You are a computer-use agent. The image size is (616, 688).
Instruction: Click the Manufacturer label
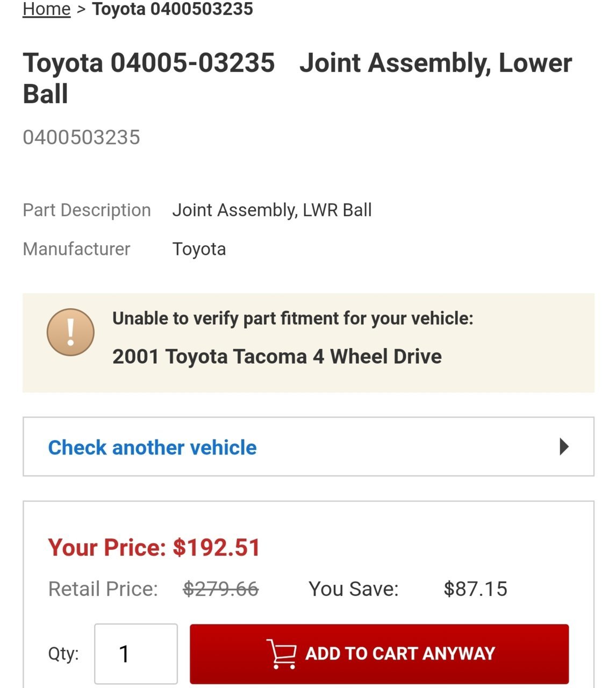pyautogui.click(x=76, y=249)
